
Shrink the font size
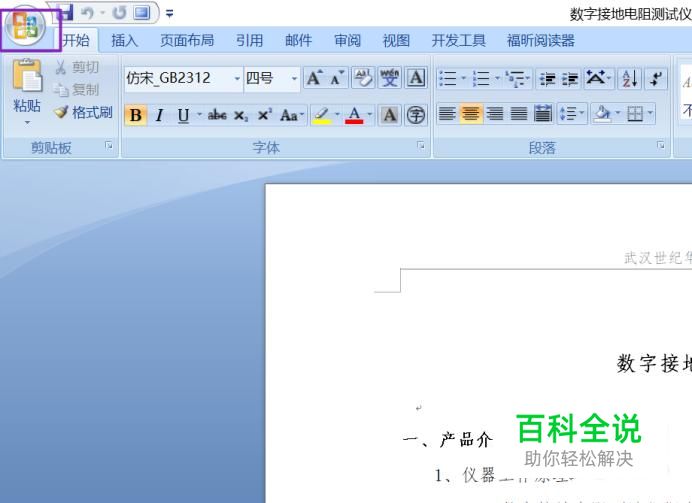point(337,79)
